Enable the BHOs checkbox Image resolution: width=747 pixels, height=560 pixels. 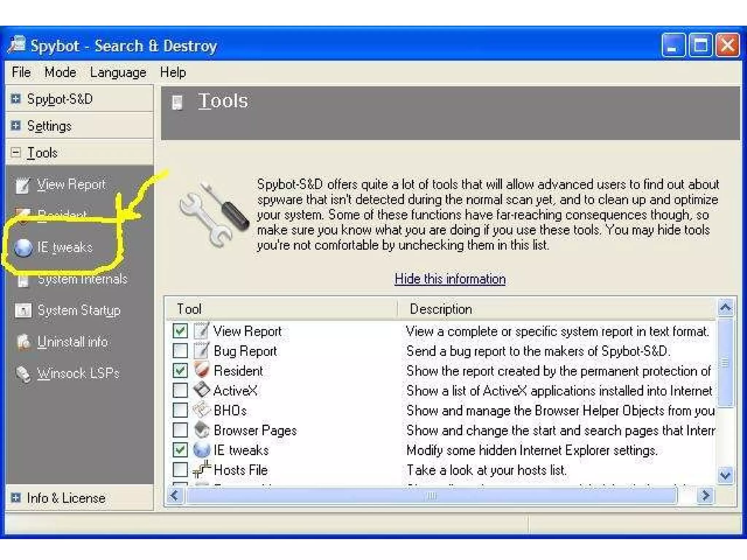click(x=180, y=410)
